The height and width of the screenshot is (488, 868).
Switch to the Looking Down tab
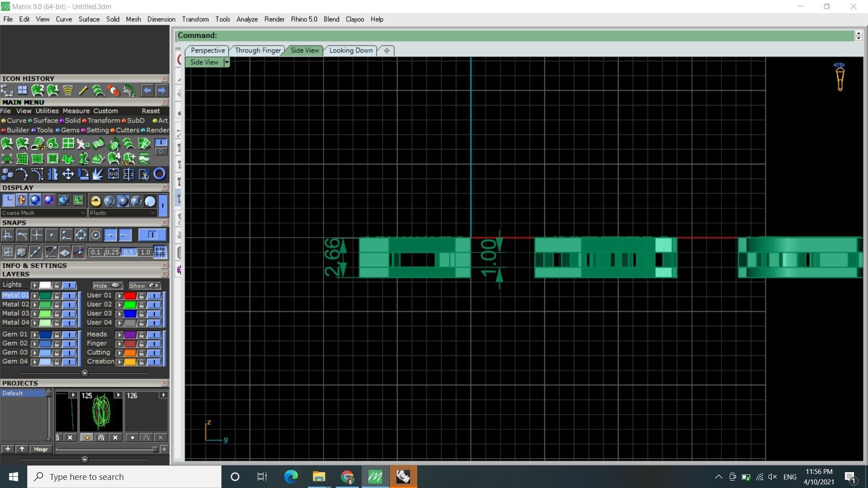coord(351,51)
